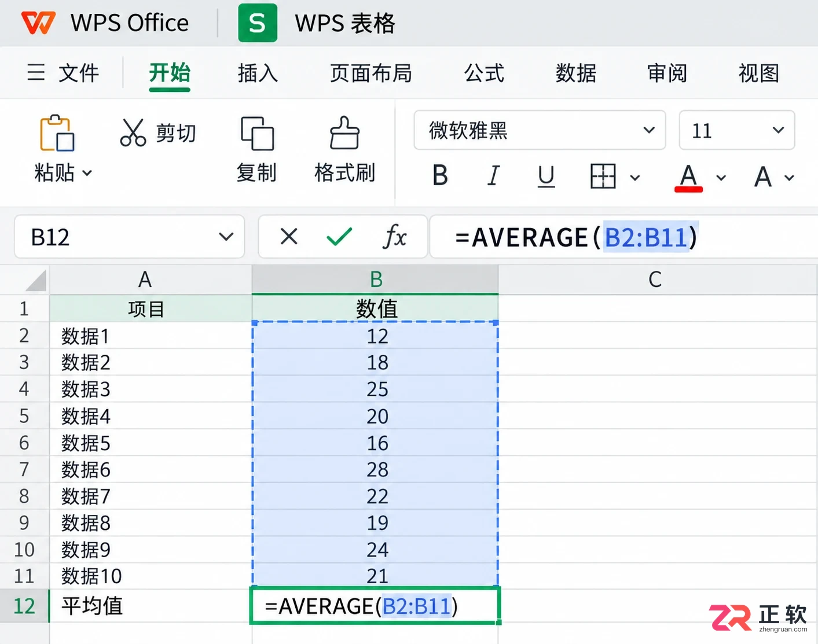This screenshot has height=644, width=818.
Task: Click cell B12 with AVERAGE formula
Action: pyautogui.click(x=375, y=606)
